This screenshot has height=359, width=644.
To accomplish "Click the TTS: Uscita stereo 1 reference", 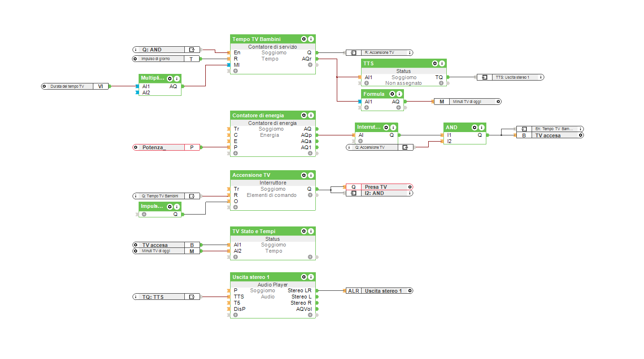I will [510, 77].
